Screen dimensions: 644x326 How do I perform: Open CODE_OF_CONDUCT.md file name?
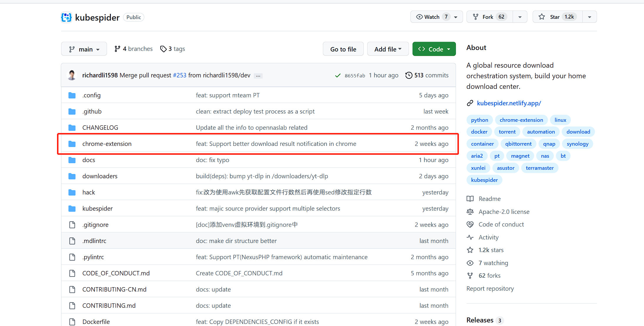[x=116, y=273]
